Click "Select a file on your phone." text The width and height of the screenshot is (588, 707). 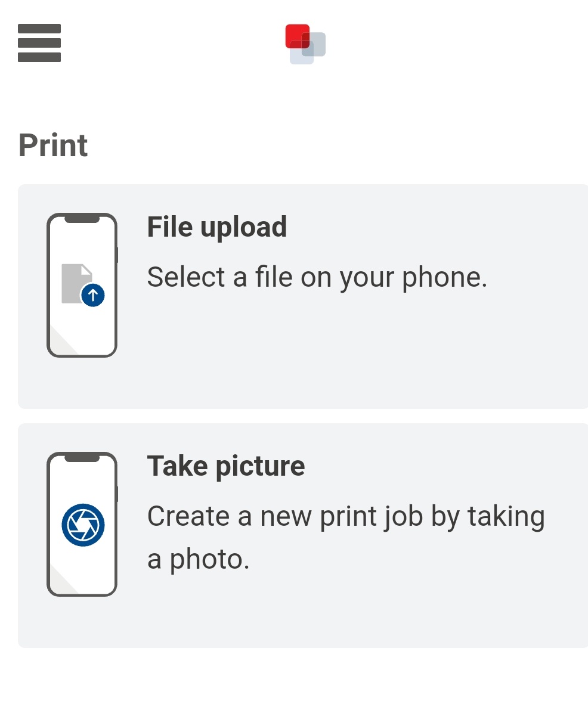(x=317, y=277)
